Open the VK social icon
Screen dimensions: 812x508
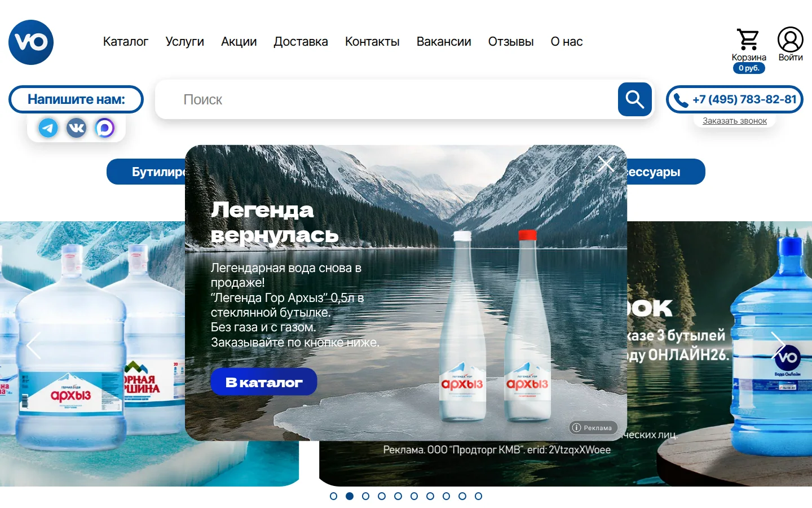76,128
